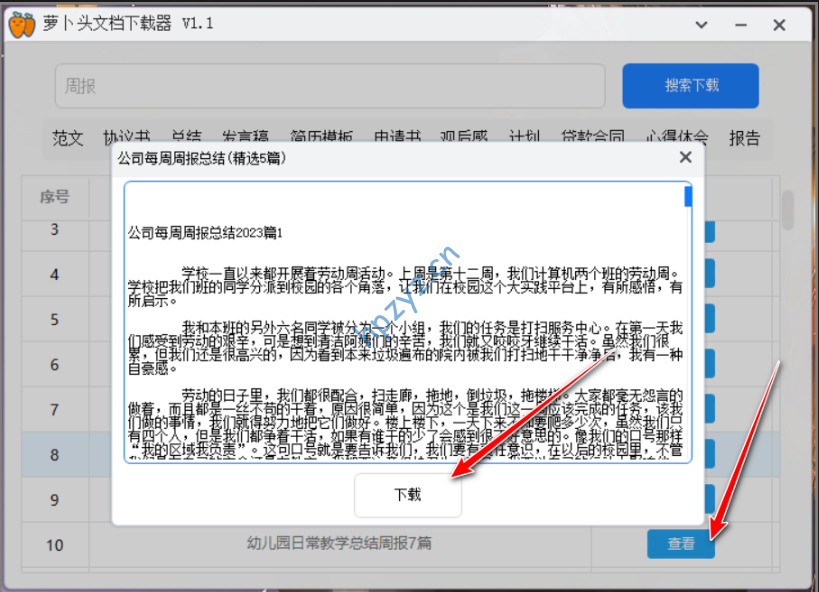Click 查看 button for row 10

[x=681, y=544]
